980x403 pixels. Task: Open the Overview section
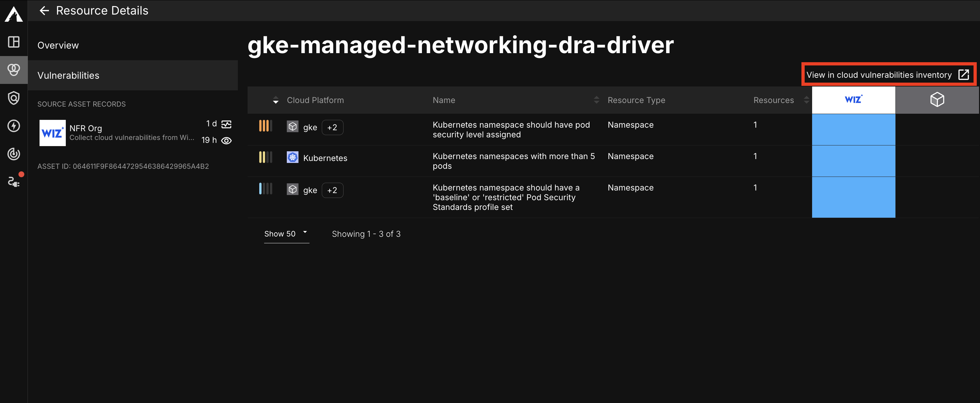pyautogui.click(x=133, y=45)
